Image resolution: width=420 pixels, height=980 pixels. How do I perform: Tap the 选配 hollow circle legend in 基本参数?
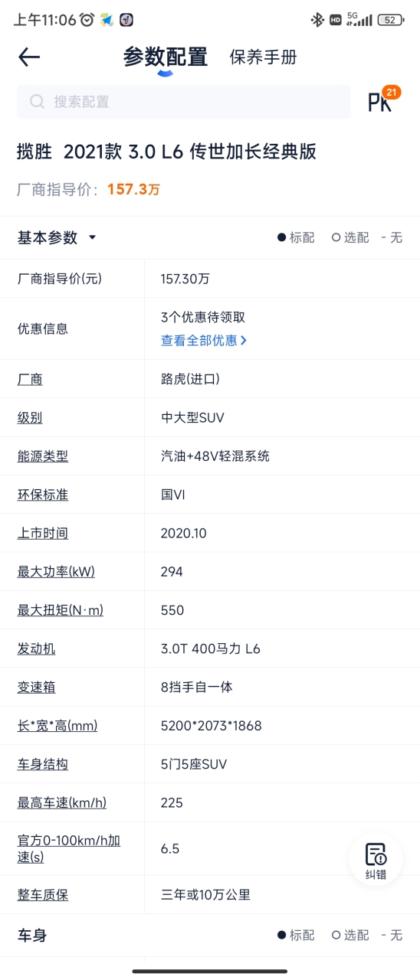[x=350, y=237]
